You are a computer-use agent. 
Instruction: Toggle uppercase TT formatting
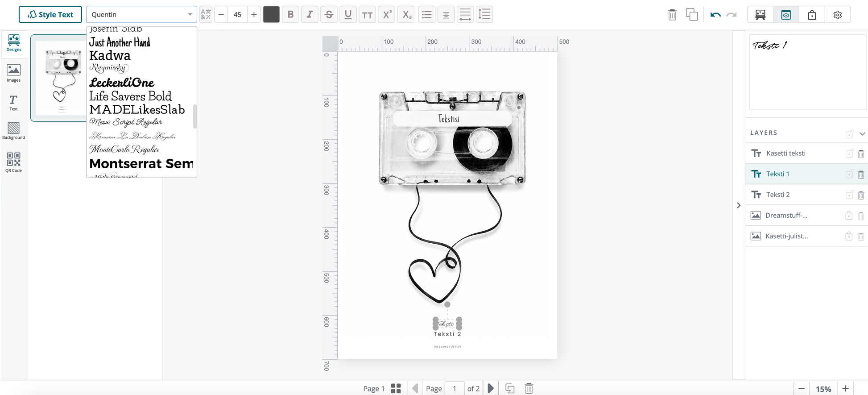[x=367, y=14]
